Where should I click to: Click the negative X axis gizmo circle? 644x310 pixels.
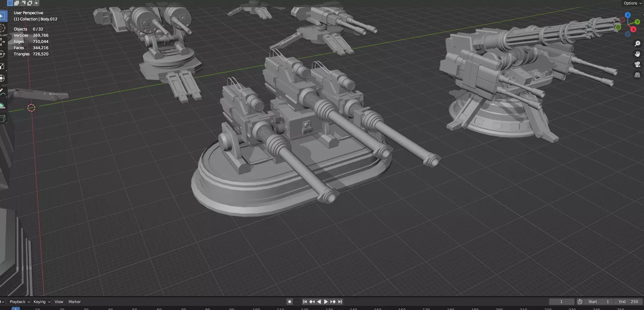click(622, 20)
